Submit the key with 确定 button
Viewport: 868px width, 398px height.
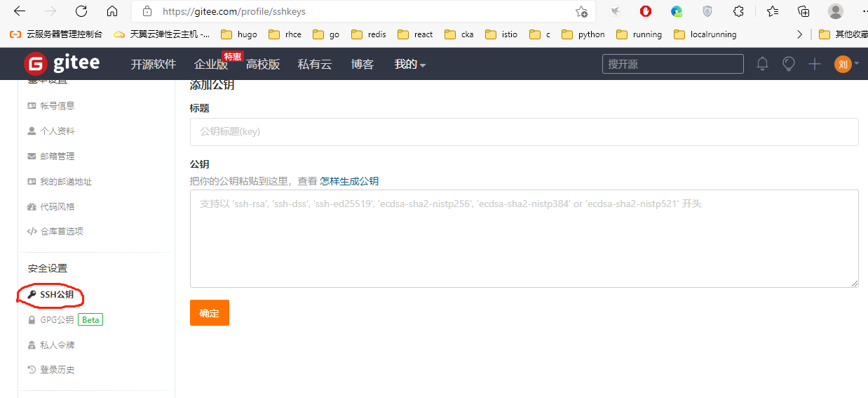click(x=210, y=313)
